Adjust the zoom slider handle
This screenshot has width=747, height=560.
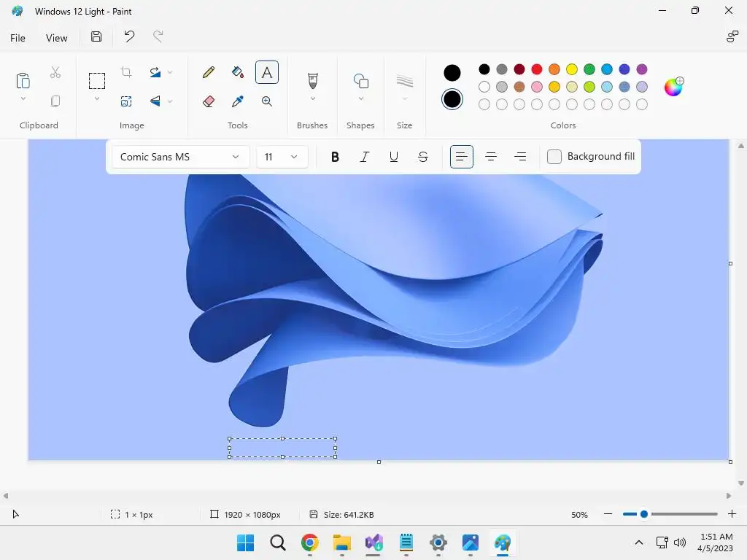[644, 514]
